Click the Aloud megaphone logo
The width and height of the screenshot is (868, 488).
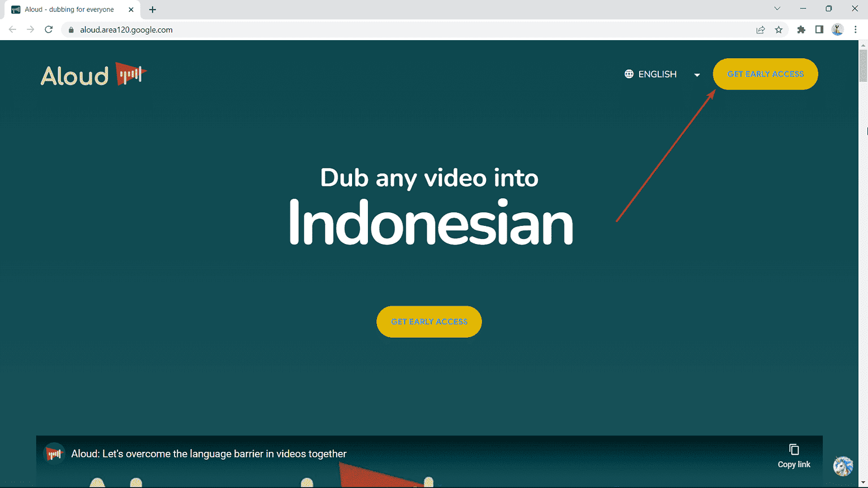click(x=130, y=73)
